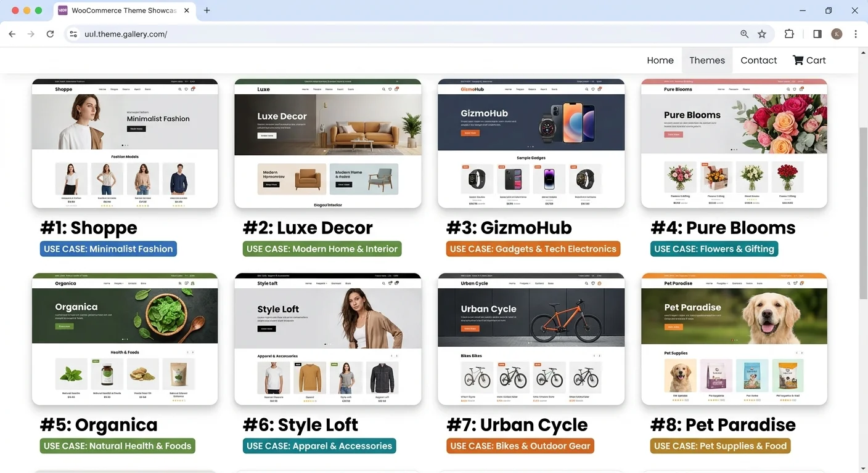Bookmark page using the star icon
This screenshot has width=868, height=473.
pyautogui.click(x=762, y=34)
